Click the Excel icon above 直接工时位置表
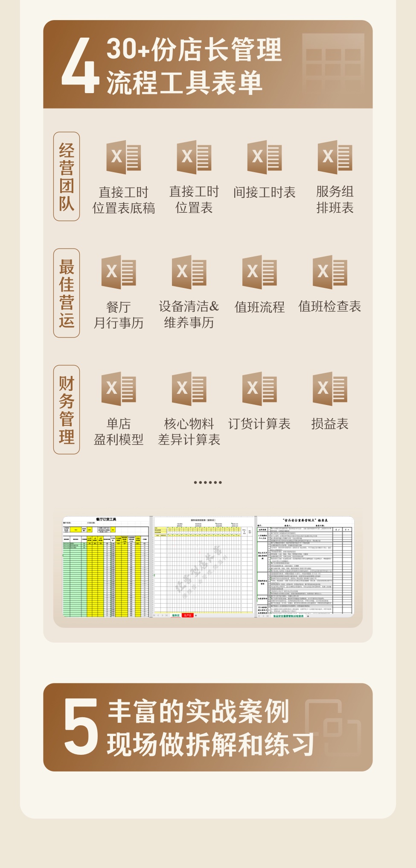This screenshot has height=868, width=416. (x=194, y=157)
